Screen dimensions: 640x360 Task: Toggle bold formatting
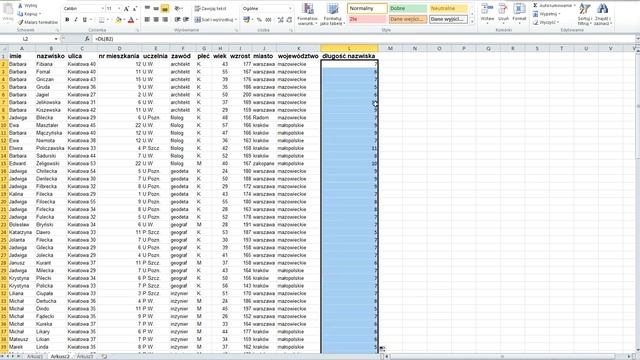pyautogui.click(x=67, y=20)
